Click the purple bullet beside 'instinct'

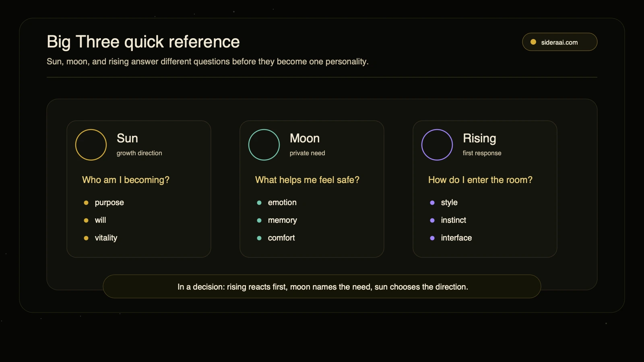432,220
